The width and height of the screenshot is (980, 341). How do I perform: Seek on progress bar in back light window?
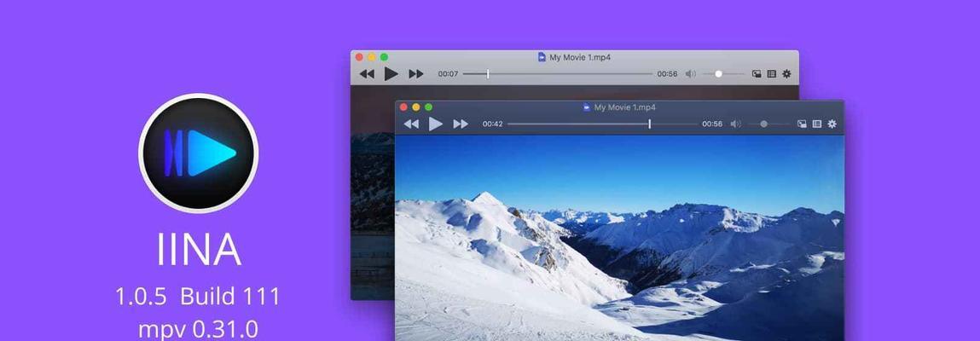558,73
